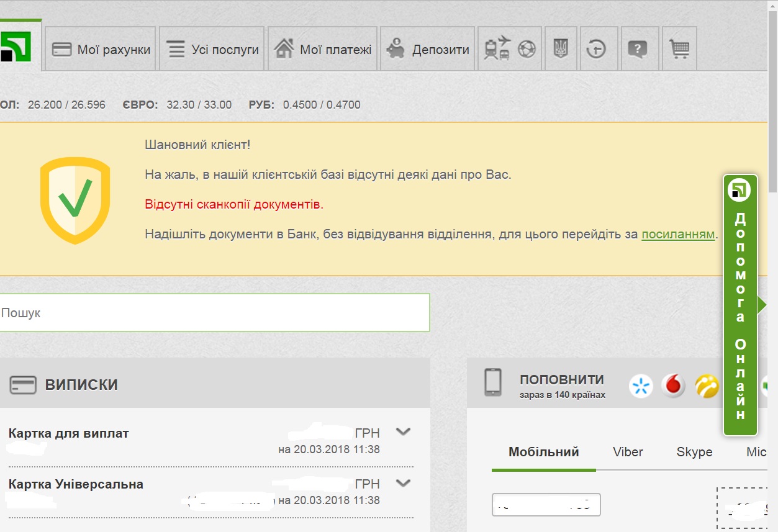The width and height of the screenshot is (778, 532).
Task: Select the Skype top-up tab
Action: [x=694, y=452]
